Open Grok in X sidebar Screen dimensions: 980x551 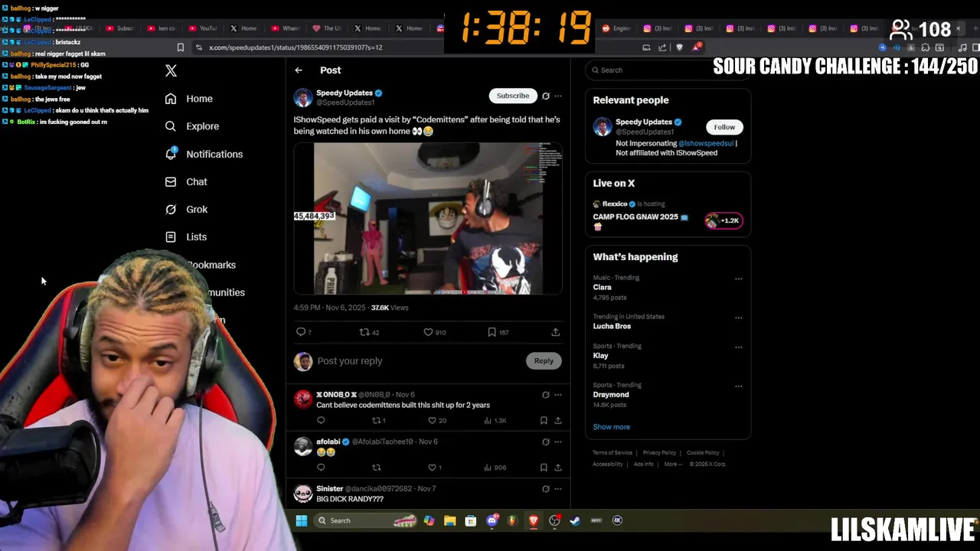pos(186,210)
